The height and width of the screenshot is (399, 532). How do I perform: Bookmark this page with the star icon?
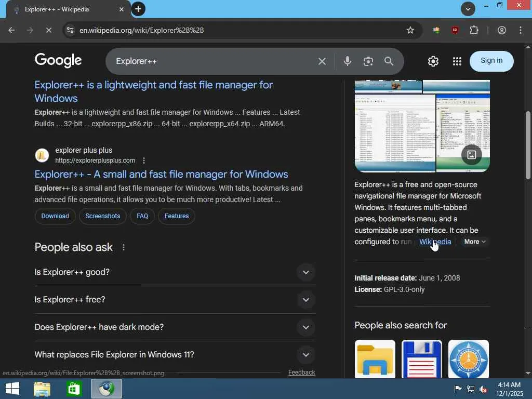pos(410,30)
